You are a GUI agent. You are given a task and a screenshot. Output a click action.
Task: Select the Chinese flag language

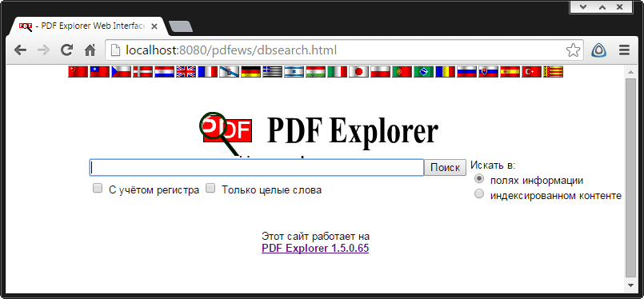coord(78,71)
